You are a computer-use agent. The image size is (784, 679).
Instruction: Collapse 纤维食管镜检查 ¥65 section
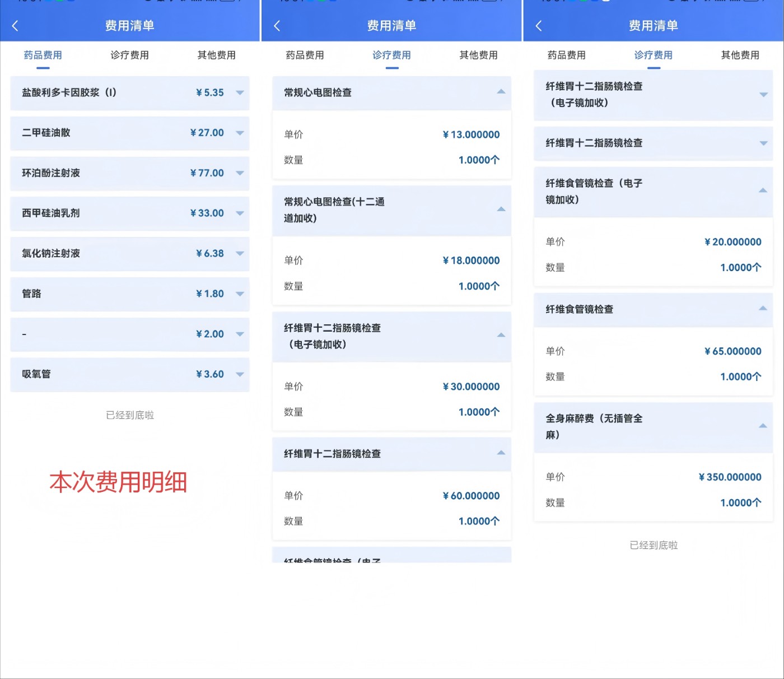click(763, 309)
